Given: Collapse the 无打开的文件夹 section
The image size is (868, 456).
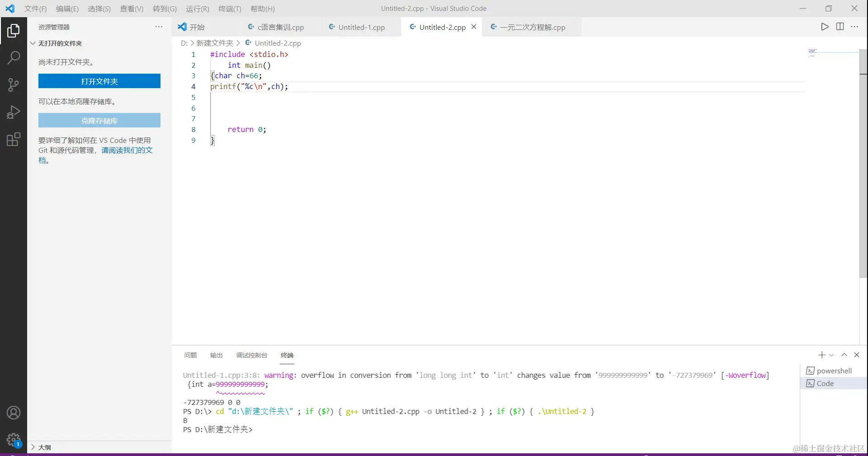Looking at the screenshot, I should pyautogui.click(x=60, y=43).
